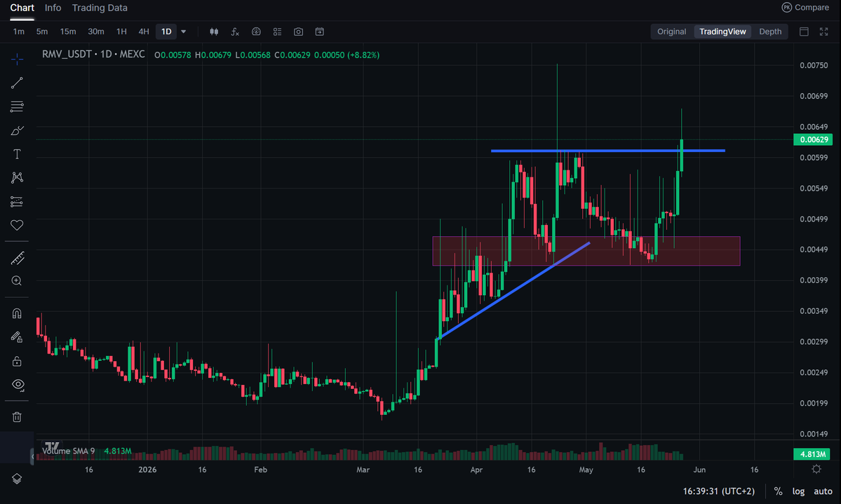This screenshot has height=504, width=841.
Task: Open the Fibonacci retracement tool
Action: click(17, 106)
